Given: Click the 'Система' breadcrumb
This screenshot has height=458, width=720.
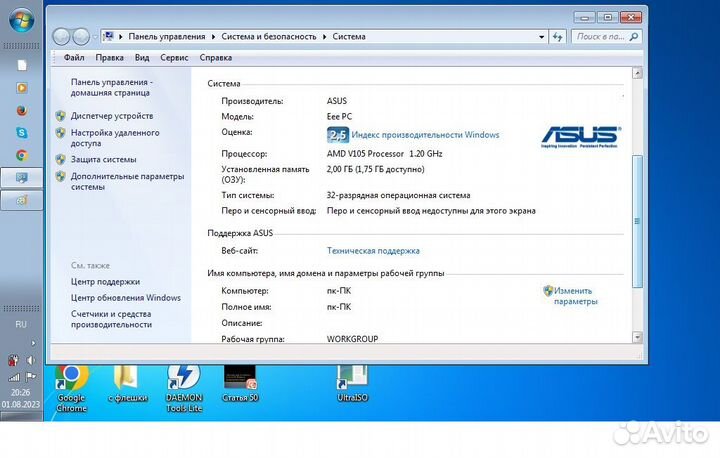Looking at the screenshot, I should click(x=349, y=37).
